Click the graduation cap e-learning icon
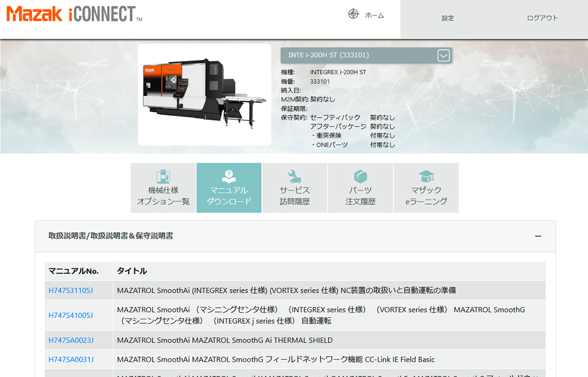 click(x=427, y=176)
